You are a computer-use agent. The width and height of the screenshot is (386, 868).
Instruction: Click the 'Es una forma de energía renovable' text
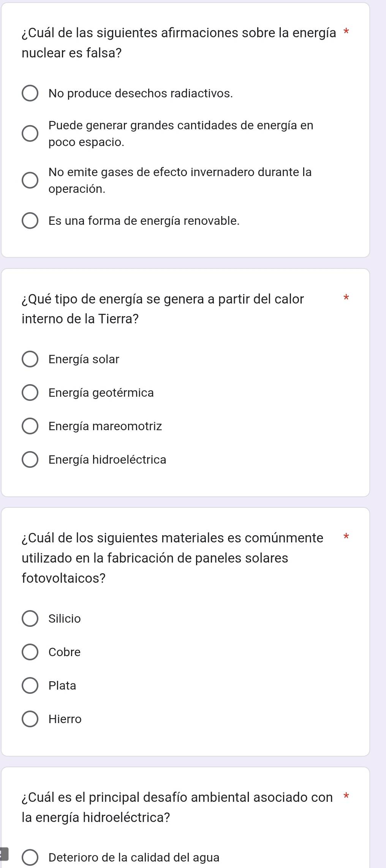(144, 221)
